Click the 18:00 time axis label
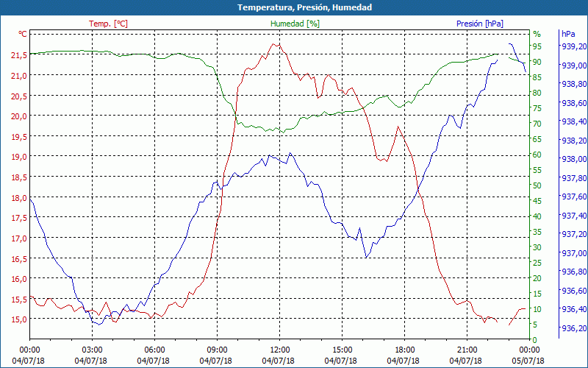The width and height of the screenshot is (588, 368). pos(405,350)
